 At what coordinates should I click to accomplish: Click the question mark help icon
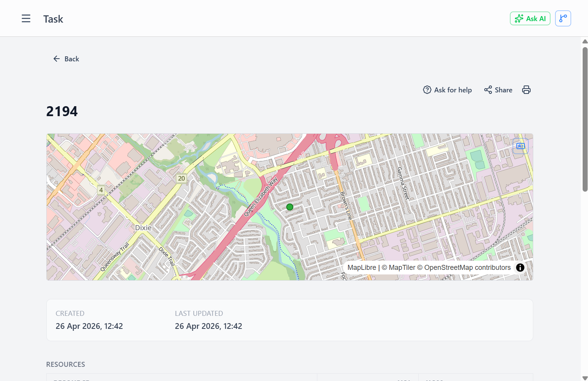tap(427, 90)
